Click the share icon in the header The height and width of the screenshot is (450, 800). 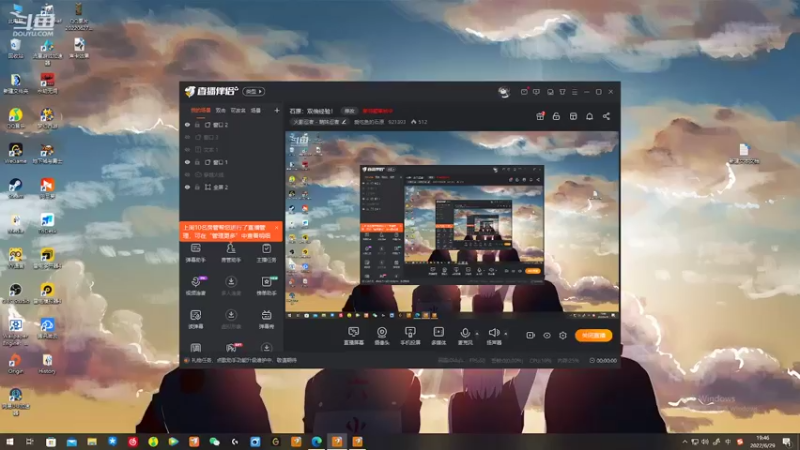[606, 116]
